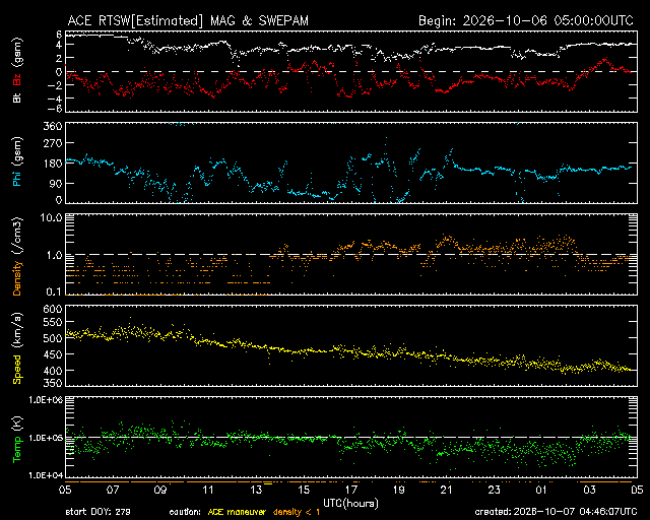Click the "UTC(hours)" x-axis title
This screenshot has width=650, height=520.
351,504
